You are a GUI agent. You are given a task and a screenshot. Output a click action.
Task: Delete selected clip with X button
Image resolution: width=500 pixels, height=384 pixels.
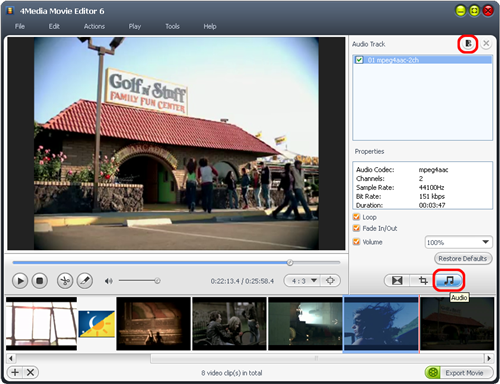pos(30,372)
